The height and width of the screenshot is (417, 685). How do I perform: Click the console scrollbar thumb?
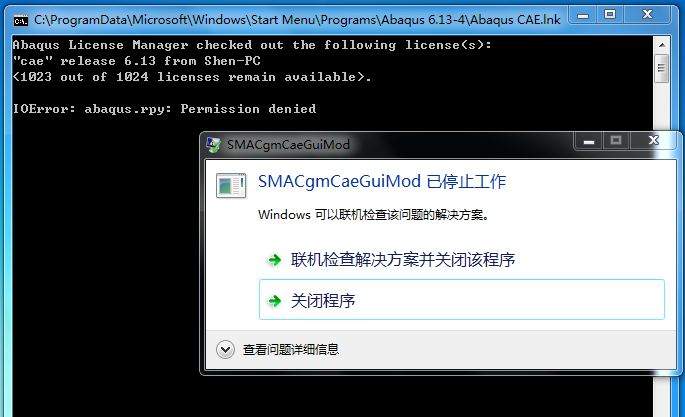click(661, 68)
